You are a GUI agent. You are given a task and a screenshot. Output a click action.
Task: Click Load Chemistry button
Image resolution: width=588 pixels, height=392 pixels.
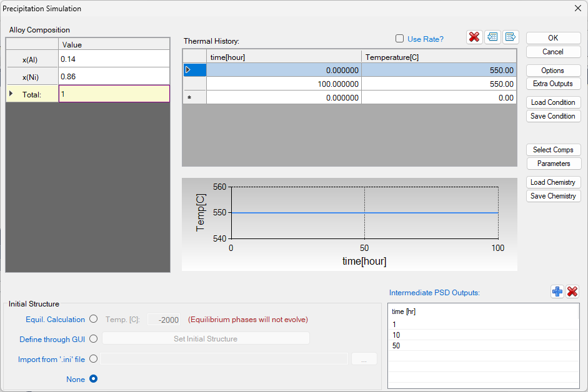(x=553, y=182)
